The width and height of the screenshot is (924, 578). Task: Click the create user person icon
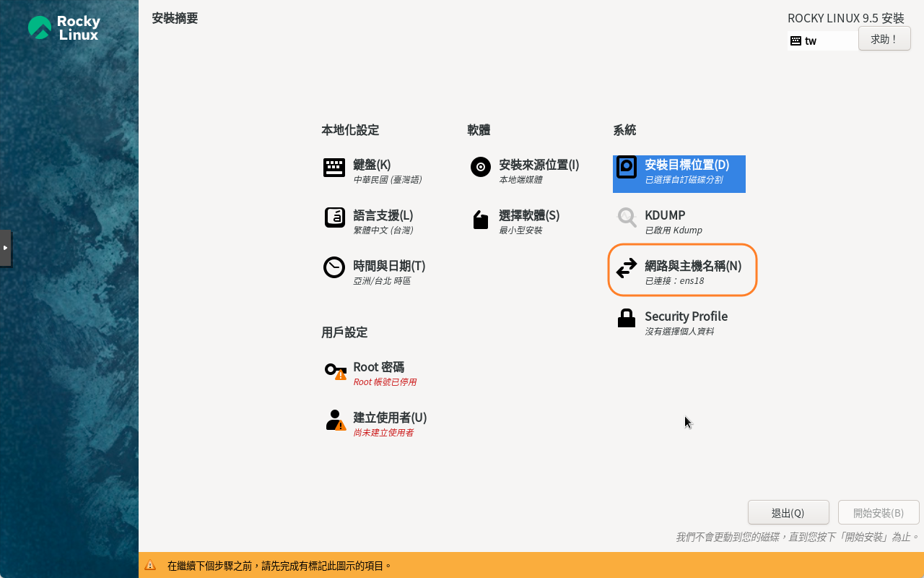(336, 420)
